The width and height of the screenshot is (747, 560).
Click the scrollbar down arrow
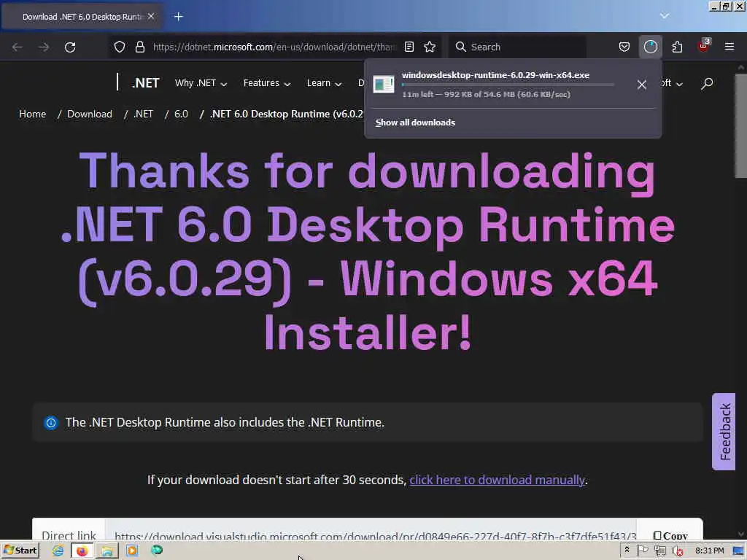[741, 534]
